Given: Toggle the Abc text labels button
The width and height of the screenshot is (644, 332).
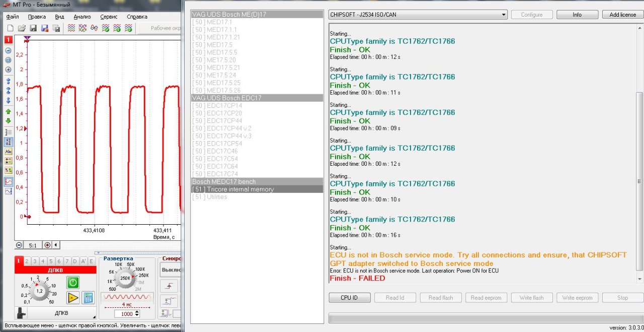Looking at the screenshot, I should coord(8,152).
